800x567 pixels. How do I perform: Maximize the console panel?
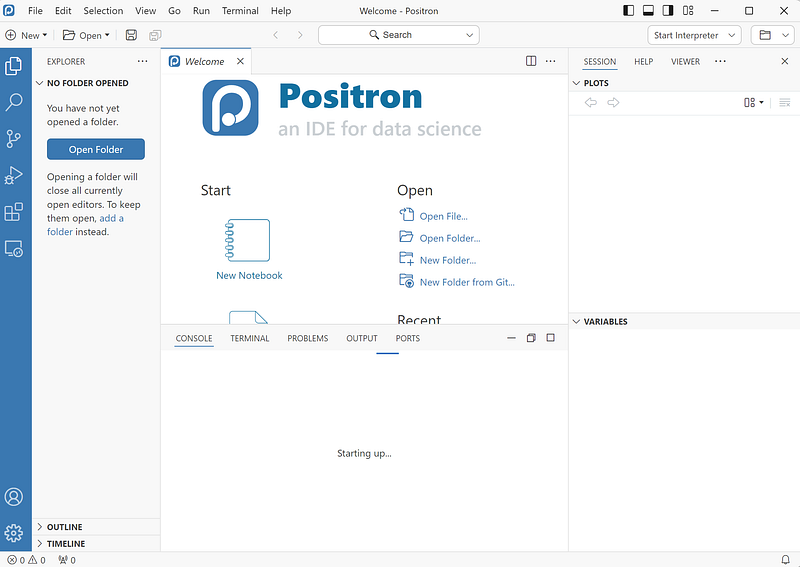pos(551,338)
